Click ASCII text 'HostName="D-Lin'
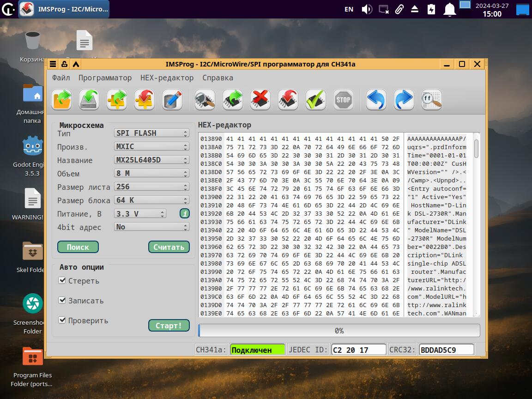 click(x=438, y=205)
